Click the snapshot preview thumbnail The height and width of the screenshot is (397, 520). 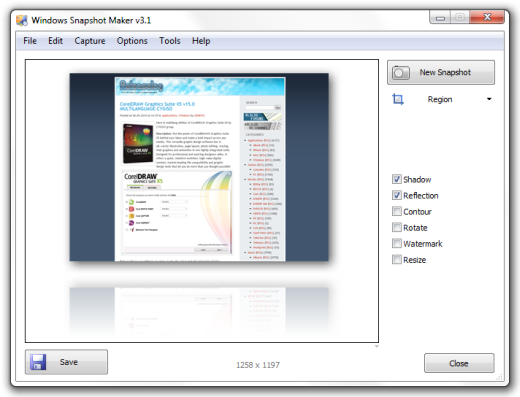(x=199, y=167)
